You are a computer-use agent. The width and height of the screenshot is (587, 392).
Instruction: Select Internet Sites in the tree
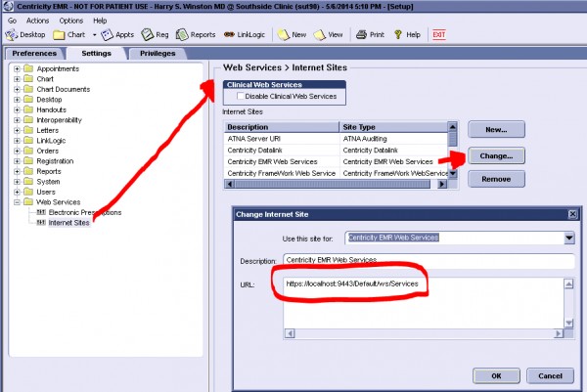[68, 223]
